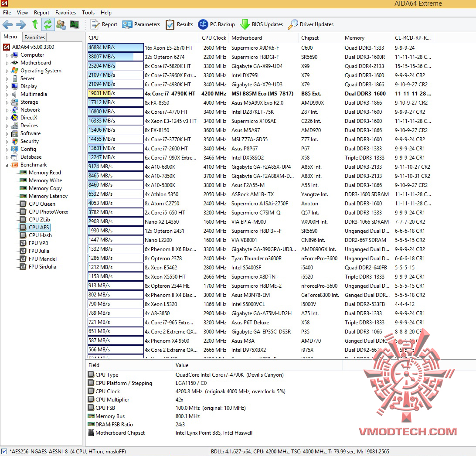Image resolution: width=476 pixels, height=456 pixels.
Task: Toggle the AES256_NGAES_AESNI_8 status checkbox
Action: pyautogui.click(x=4, y=452)
